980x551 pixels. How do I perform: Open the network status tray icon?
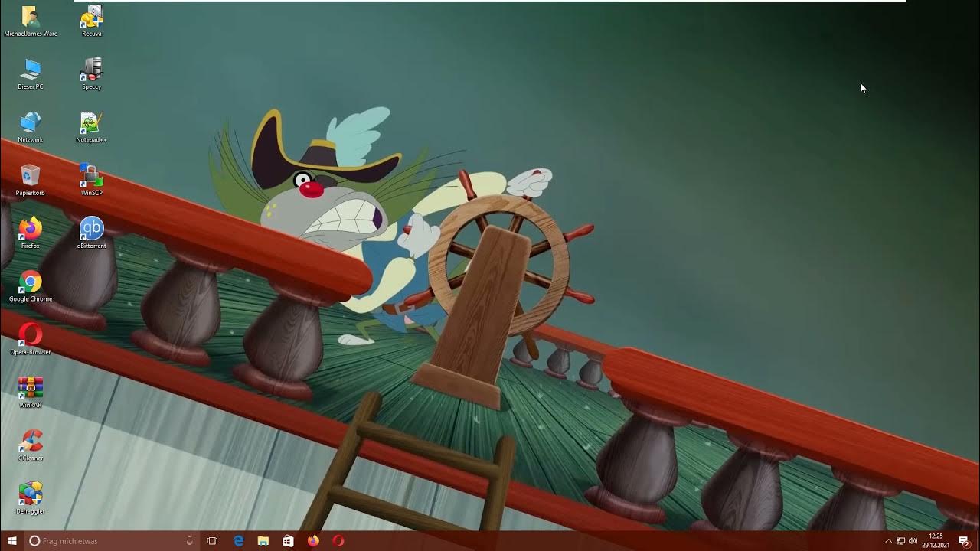click(900, 541)
